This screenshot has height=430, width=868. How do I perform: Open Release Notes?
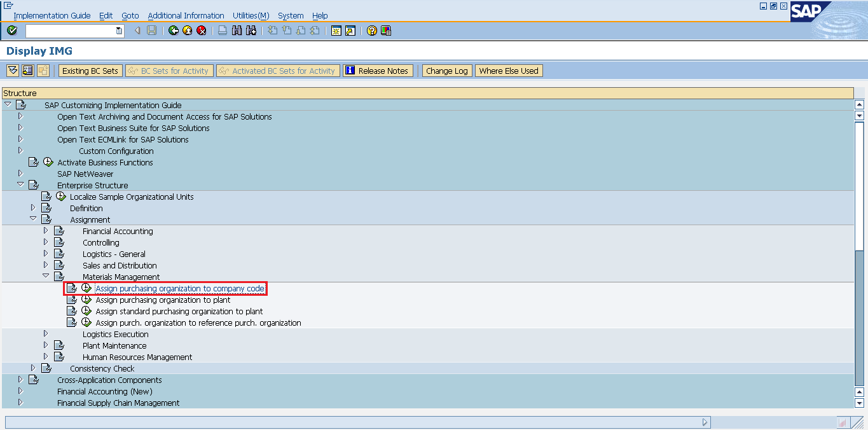pos(378,71)
